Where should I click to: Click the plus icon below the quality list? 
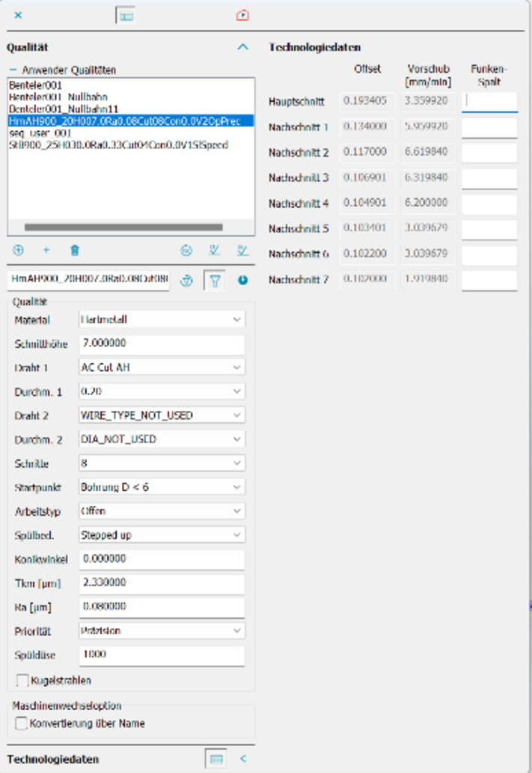tap(46, 251)
